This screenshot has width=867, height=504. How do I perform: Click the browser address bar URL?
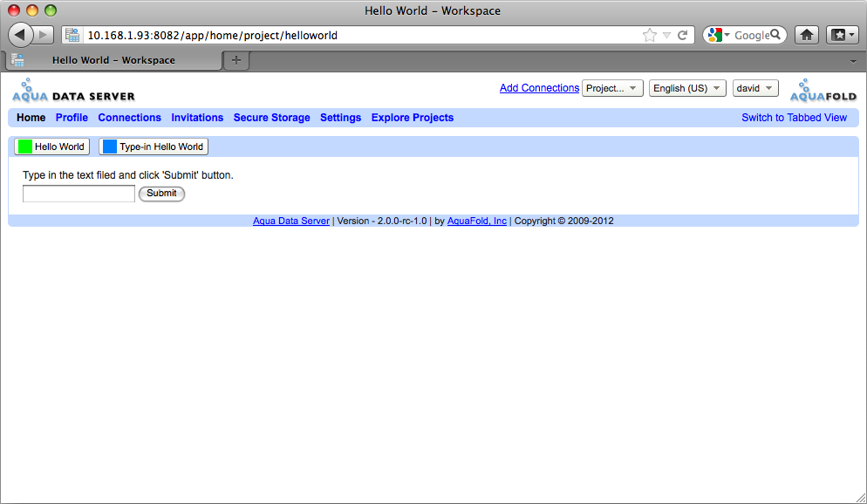coord(212,36)
